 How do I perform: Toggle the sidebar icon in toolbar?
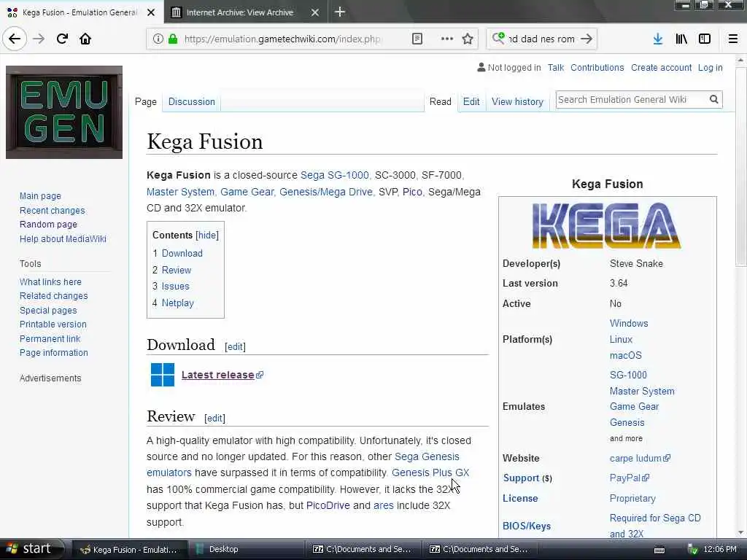tap(705, 39)
